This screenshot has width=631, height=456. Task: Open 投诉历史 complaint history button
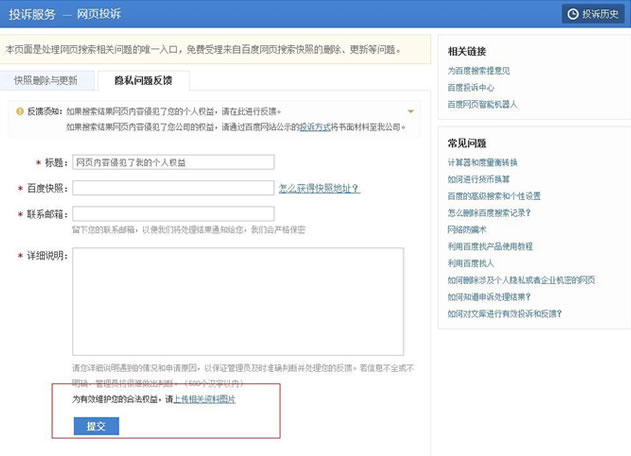(594, 14)
